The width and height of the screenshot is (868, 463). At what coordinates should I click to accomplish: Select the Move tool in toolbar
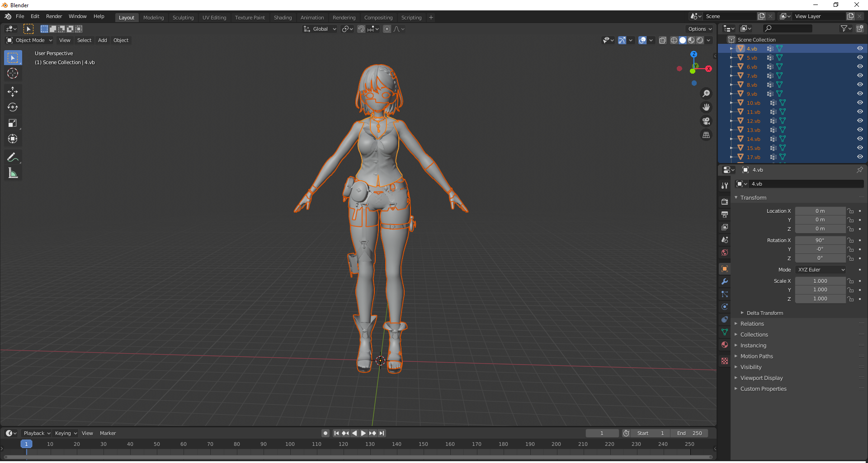tap(13, 92)
